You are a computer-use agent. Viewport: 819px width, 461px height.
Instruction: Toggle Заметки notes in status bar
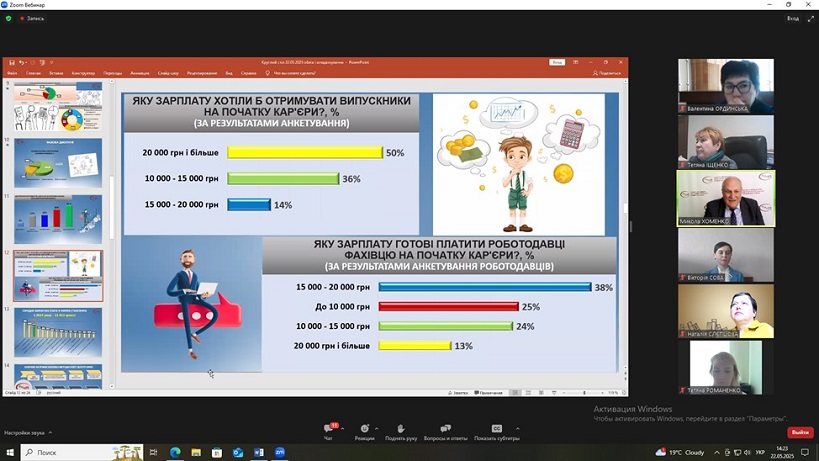[458, 393]
